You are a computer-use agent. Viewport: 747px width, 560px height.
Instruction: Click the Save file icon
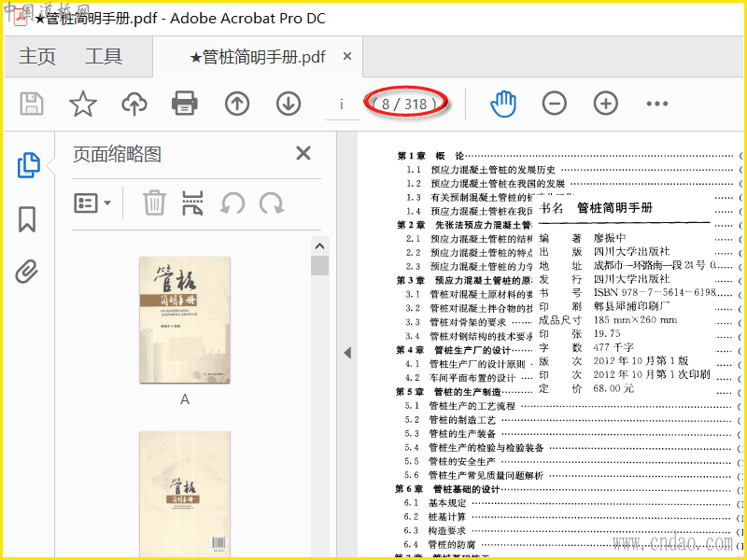pyautogui.click(x=32, y=104)
